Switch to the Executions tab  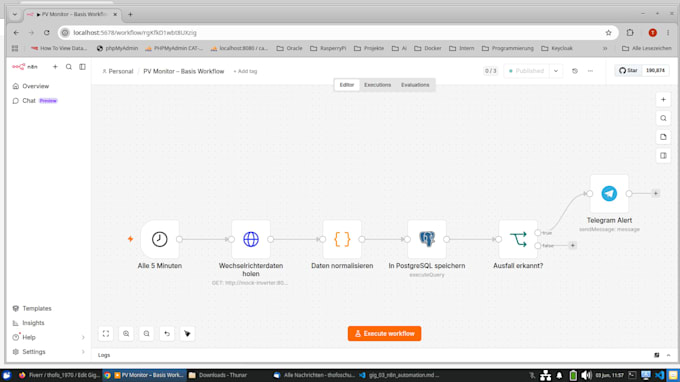377,85
